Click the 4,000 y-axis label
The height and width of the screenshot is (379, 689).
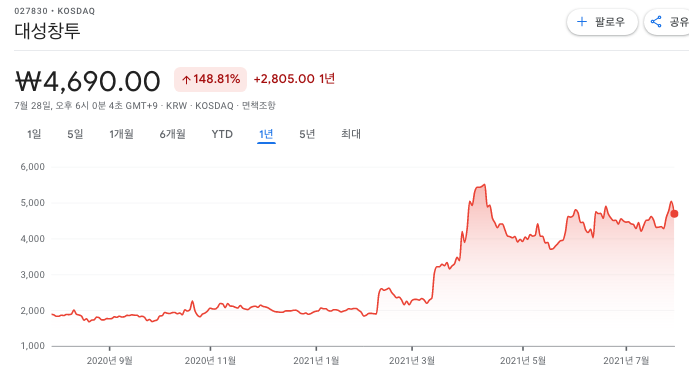point(33,239)
